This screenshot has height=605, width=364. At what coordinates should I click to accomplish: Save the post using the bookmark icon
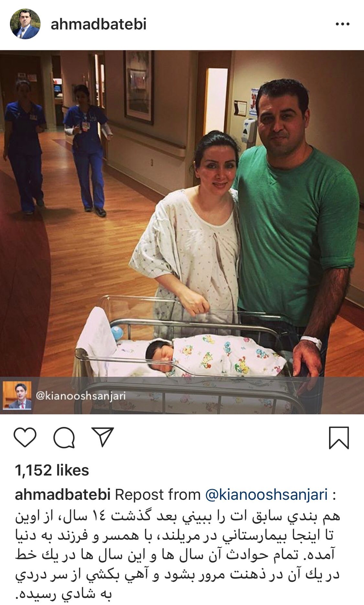click(339, 438)
